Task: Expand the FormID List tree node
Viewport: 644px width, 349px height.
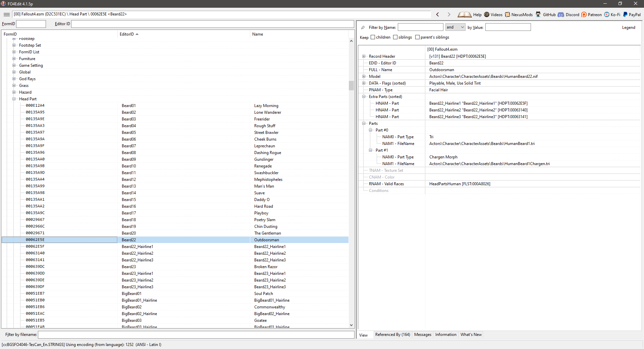Action: [14, 52]
